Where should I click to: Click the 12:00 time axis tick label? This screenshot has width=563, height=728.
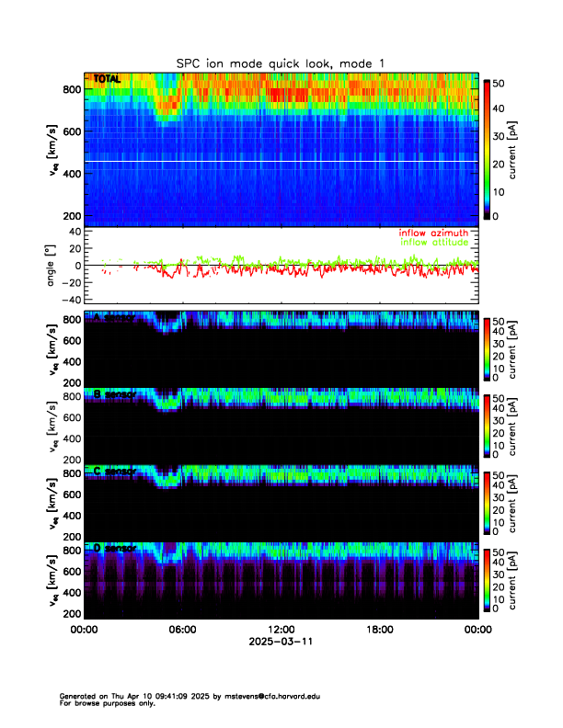(x=281, y=631)
